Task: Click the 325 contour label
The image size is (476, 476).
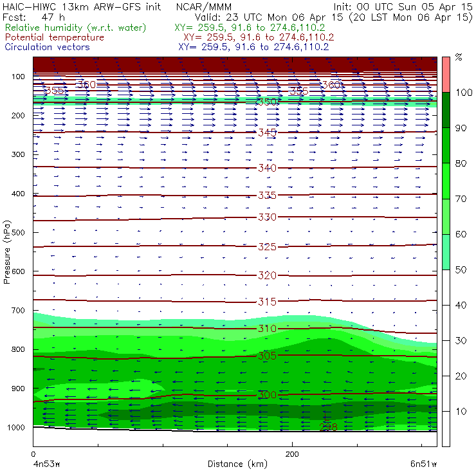Action: pos(267,246)
